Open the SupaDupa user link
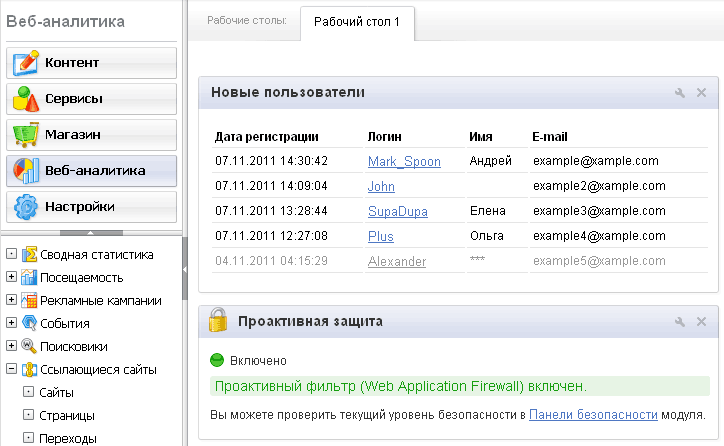Viewport: 724px width, 446px height. pos(398,211)
